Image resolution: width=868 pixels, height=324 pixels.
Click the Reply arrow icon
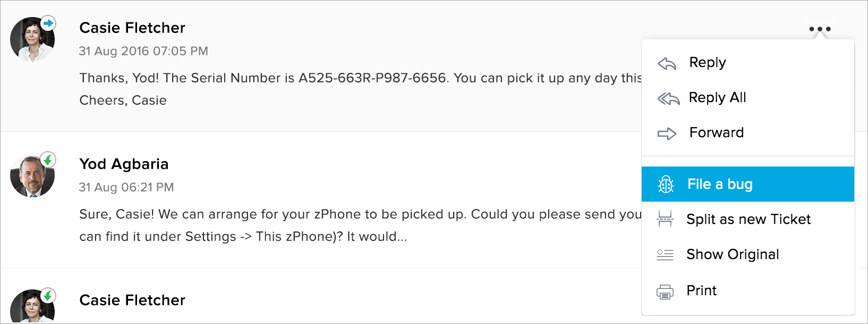667,63
